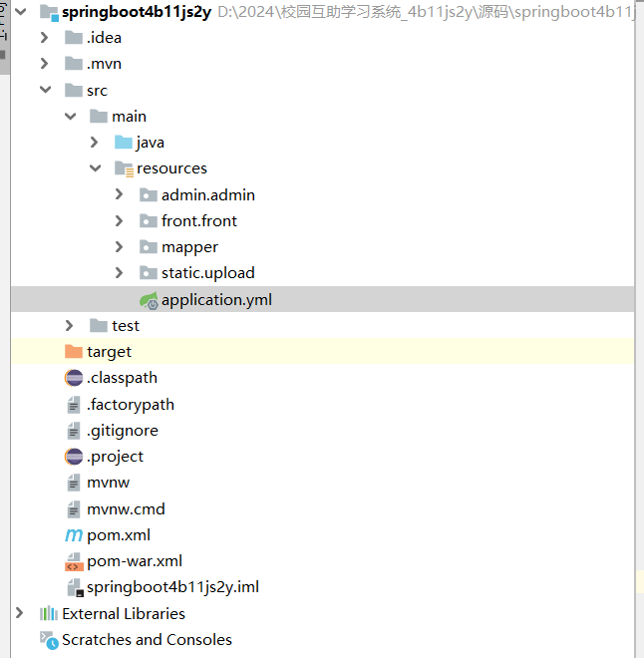Click the Spring icon beside application.yml
Image resolution: width=644 pixels, height=658 pixels.
tap(148, 299)
